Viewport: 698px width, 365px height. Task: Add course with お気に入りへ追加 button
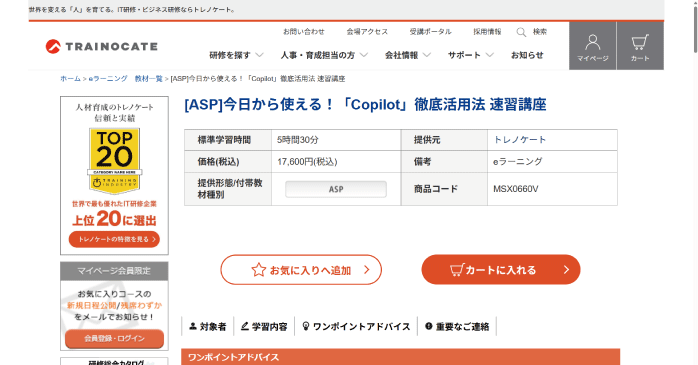(x=301, y=270)
